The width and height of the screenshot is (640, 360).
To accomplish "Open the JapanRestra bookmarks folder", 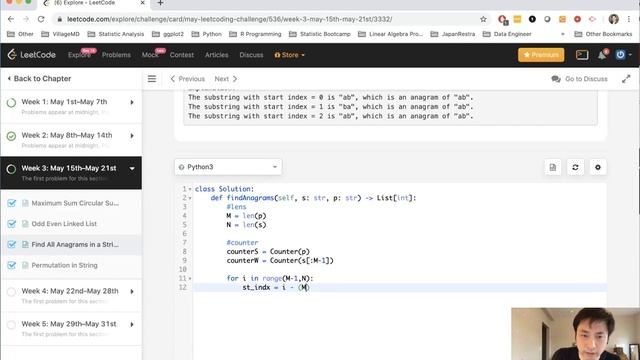I will click(453, 34).
